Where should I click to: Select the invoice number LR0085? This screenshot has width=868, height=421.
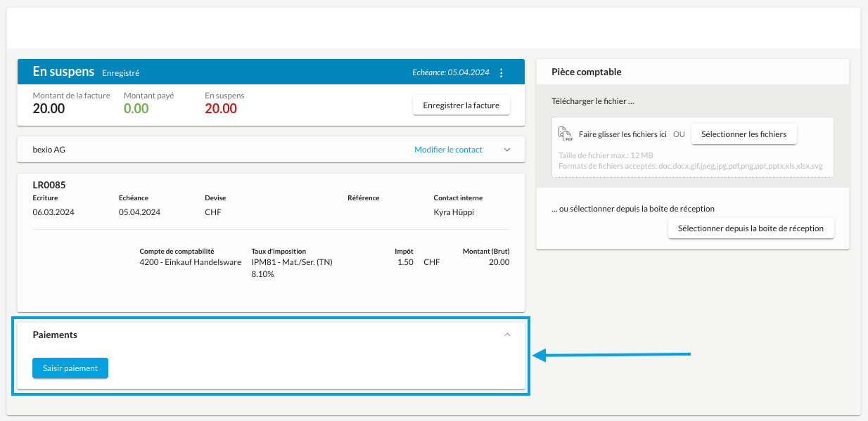click(49, 185)
